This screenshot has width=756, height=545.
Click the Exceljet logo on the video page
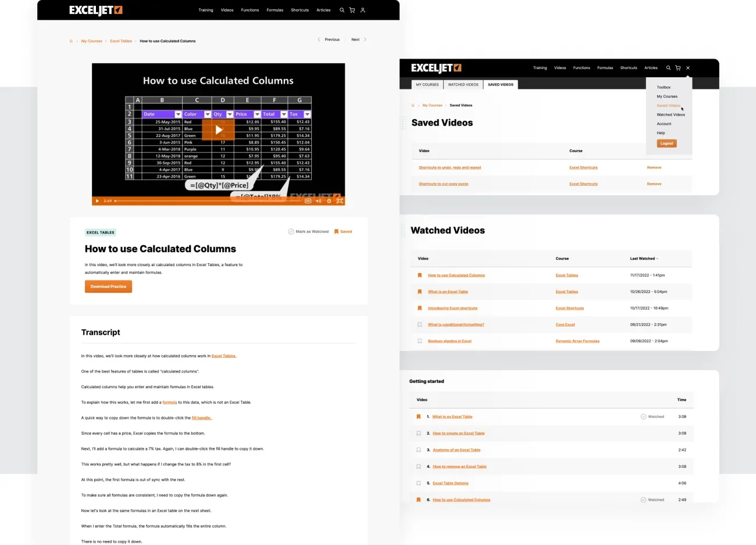96,10
